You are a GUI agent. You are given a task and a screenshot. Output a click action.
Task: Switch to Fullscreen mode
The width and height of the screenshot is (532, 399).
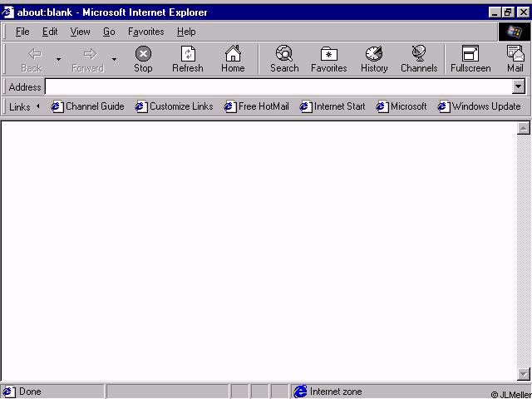click(470, 59)
